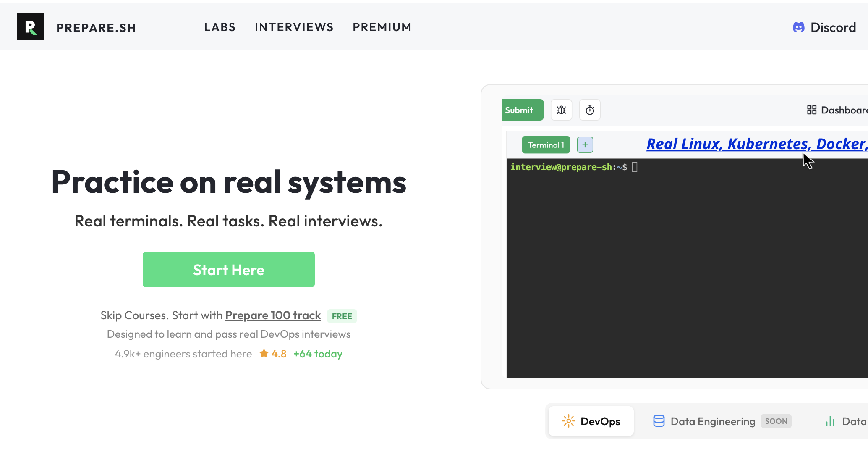Open the INTERVIEWS menu
This screenshot has height=452, width=868.
(x=294, y=27)
